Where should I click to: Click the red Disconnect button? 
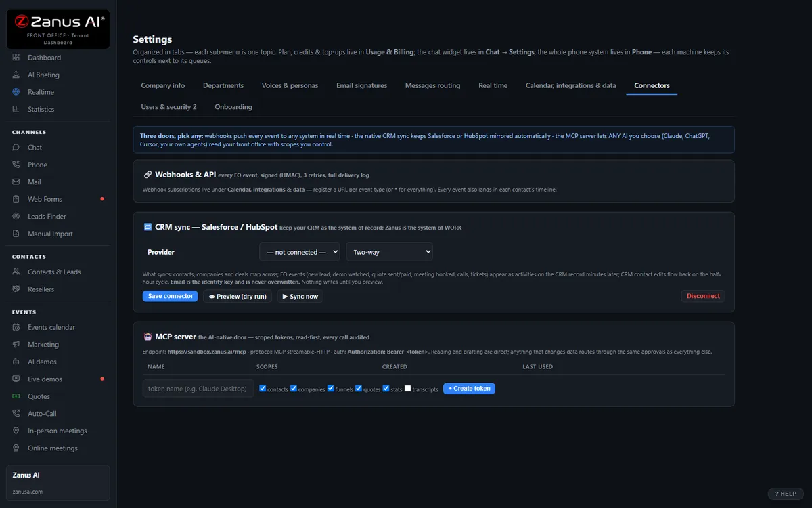pos(703,296)
